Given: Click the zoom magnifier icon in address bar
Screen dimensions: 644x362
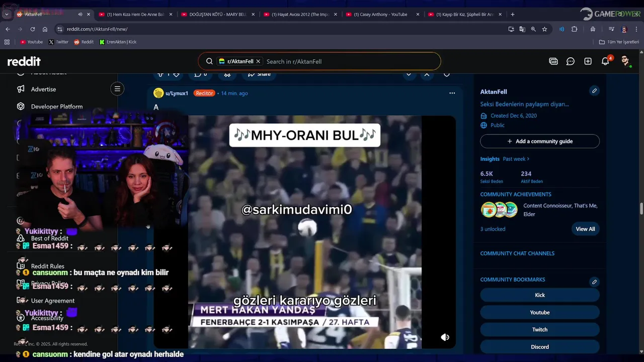Looking at the screenshot, I should [533, 29].
